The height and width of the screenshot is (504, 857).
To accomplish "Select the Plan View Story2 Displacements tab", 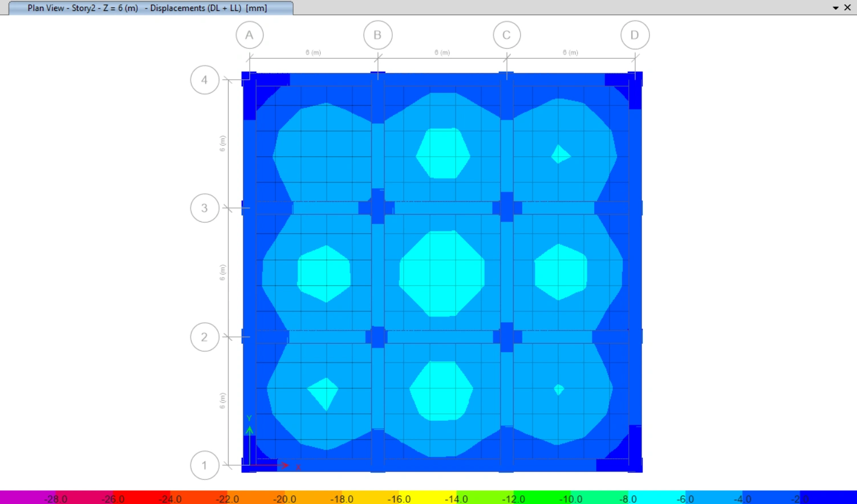I will [x=151, y=8].
